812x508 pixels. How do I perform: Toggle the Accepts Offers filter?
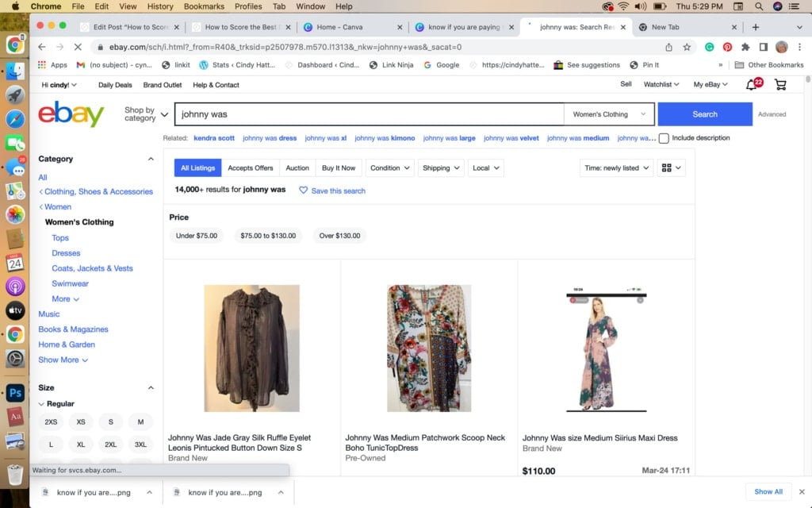coord(249,167)
